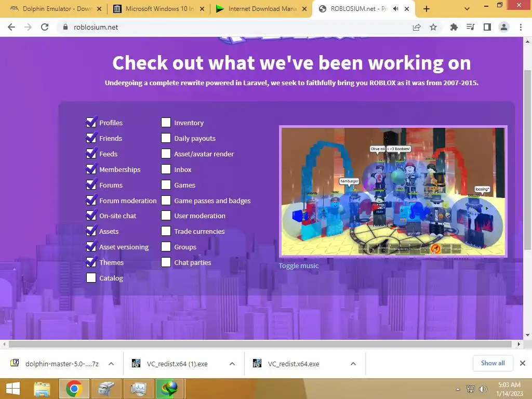Open the tab search dropdown chevron
Image resolution: width=532 pixels, height=399 pixels.
tap(467, 9)
